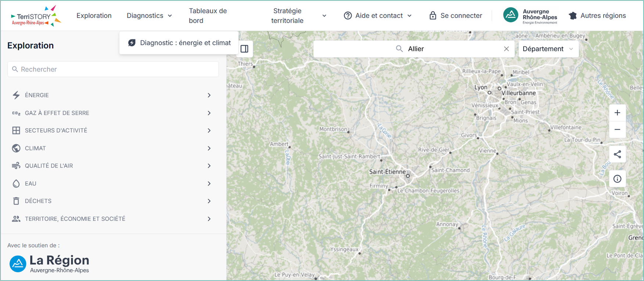Screen dimensions: 644x281
Task: Click Lyon label on the map
Action: [x=481, y=87]
